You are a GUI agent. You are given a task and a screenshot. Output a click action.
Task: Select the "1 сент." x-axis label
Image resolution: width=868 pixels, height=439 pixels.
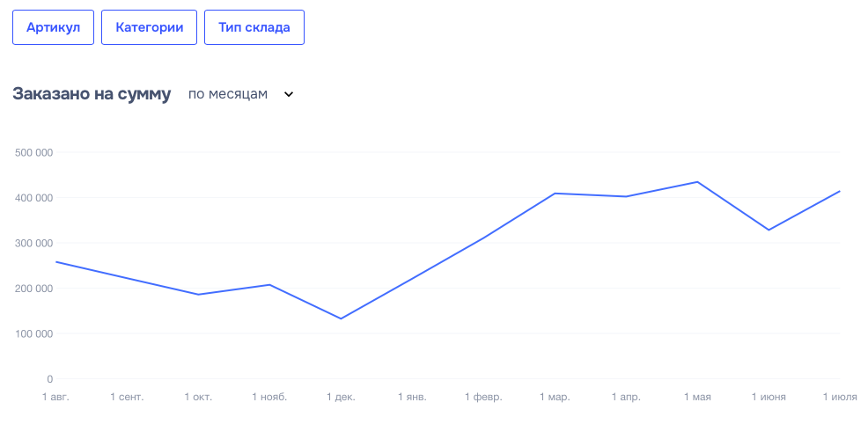(x=127, y=398)
